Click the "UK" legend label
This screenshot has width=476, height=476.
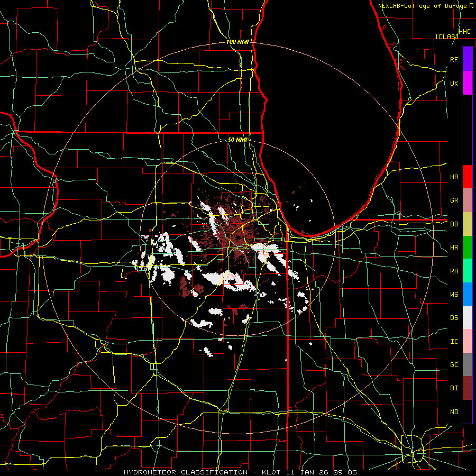[454, 83]
